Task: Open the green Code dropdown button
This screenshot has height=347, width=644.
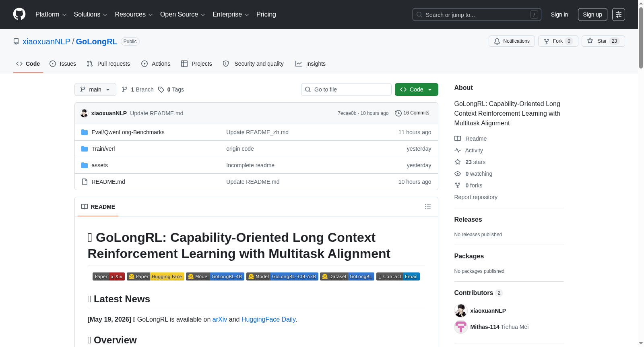Action: click(417, 89)
